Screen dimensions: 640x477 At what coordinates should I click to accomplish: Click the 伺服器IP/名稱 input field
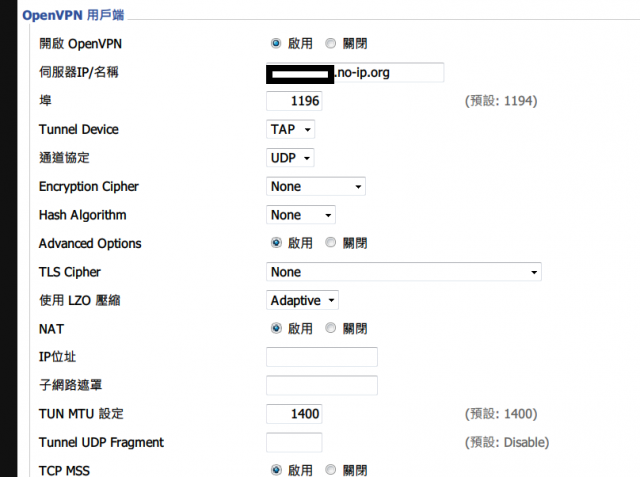pyautogui.click(x=355, y=73)
